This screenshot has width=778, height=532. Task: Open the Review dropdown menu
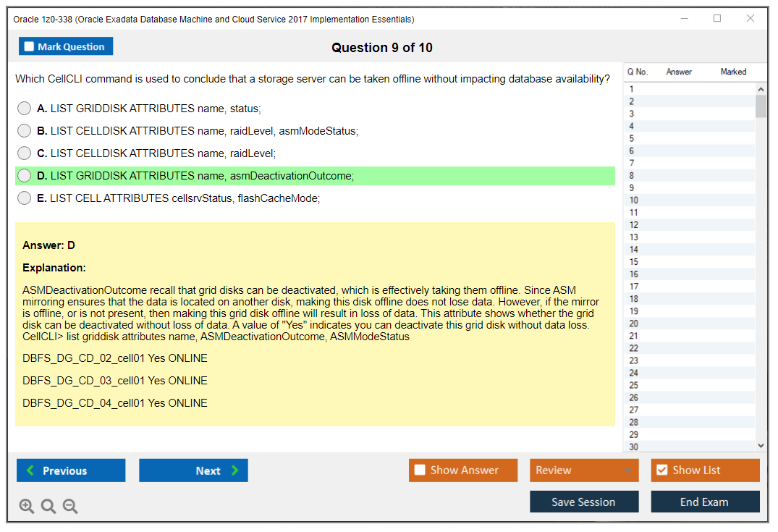click(x=584, y=470)
